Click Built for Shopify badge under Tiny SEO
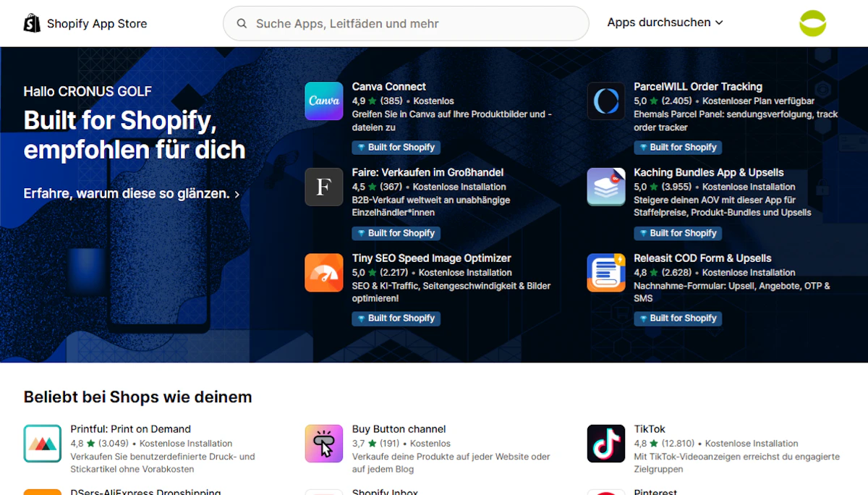The width and height of the screenshot is (868, 495). (396, 318)
